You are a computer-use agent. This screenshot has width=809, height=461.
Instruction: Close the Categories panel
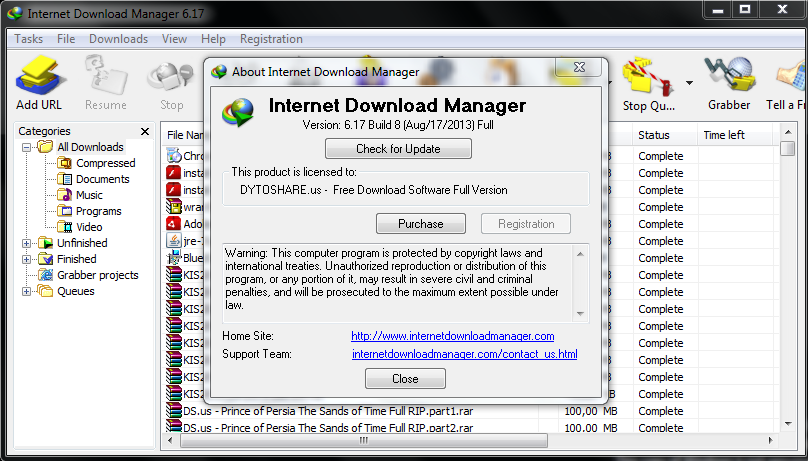pos(145,131)
